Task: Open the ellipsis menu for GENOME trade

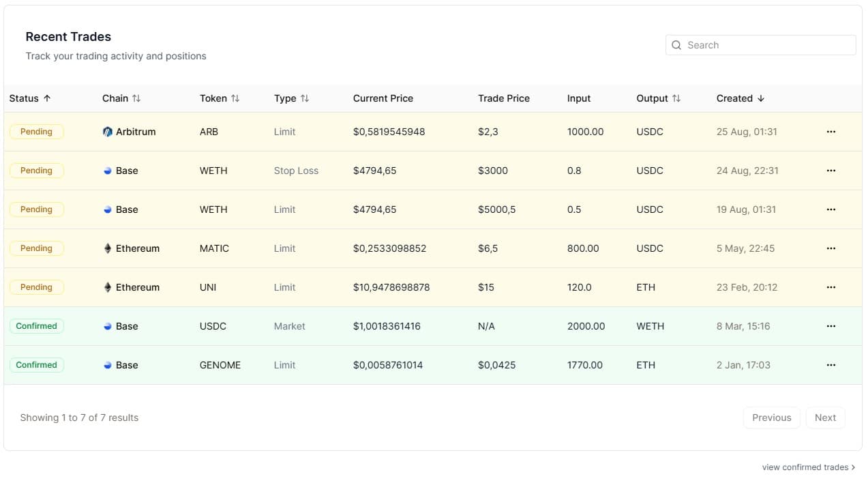Action: click(x=830, y=365)
